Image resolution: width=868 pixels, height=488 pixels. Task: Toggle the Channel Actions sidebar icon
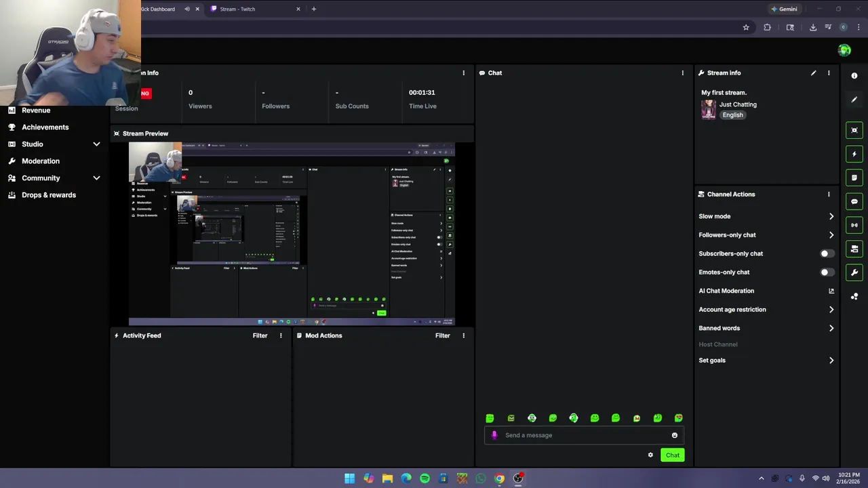point(854,249)
